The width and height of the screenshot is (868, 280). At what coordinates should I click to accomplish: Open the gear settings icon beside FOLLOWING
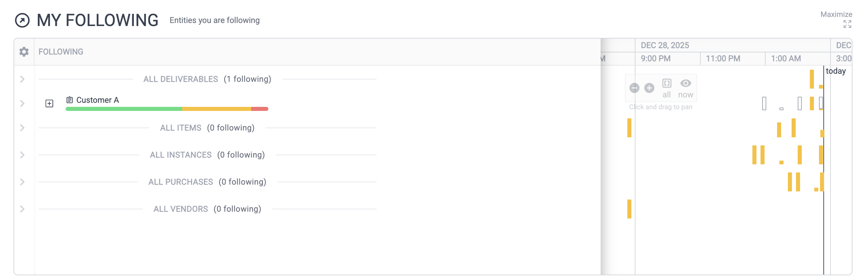click(x=24, y=52)
